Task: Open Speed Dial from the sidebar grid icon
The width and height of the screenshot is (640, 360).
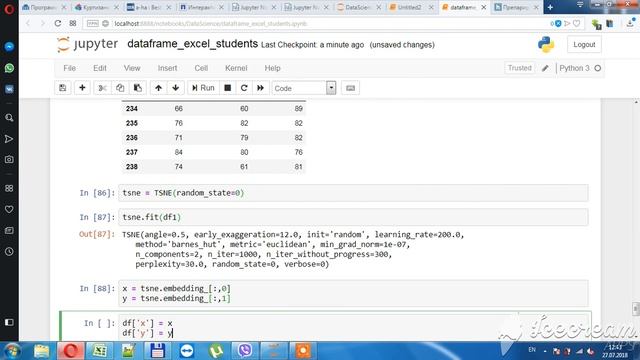Action: tap(9, 188)
